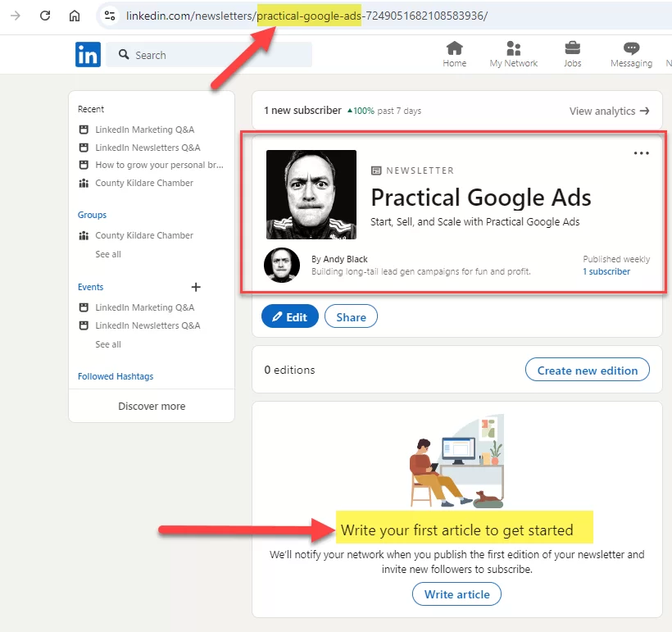The image size is (672, 632).
Task: Open the Groups section link
Action: pos(92,215)
